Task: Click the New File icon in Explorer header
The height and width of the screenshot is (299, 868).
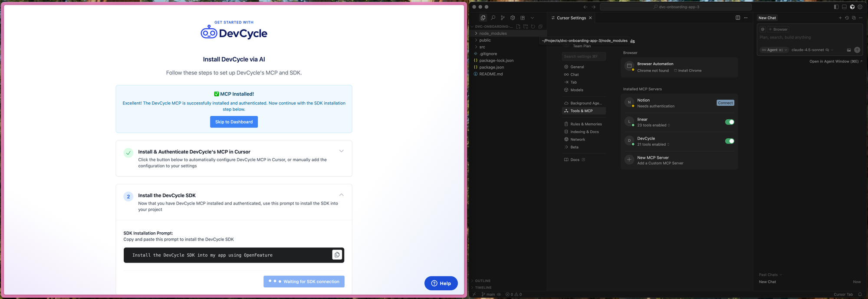Action: coord(518,26)
